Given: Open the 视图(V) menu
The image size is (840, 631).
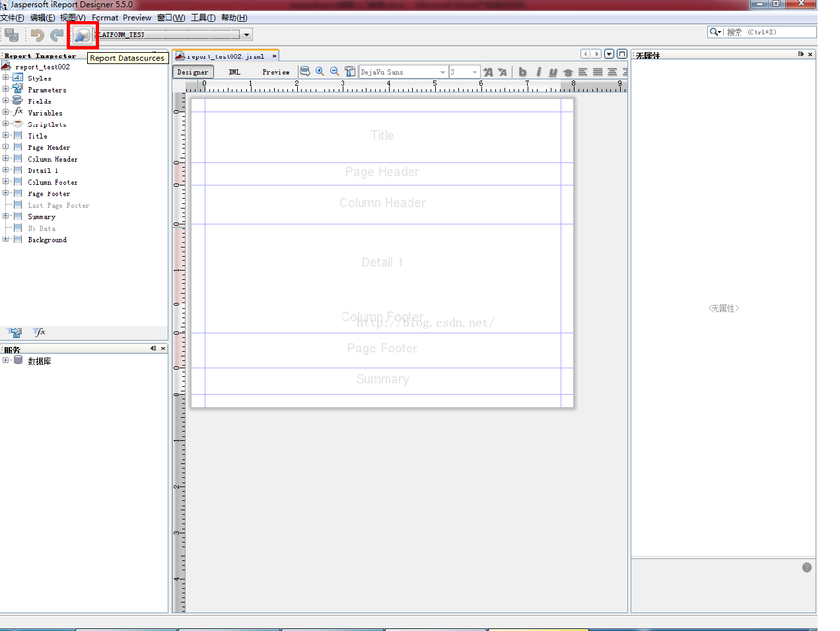Looking at the screenshot, I should [73, 18].
